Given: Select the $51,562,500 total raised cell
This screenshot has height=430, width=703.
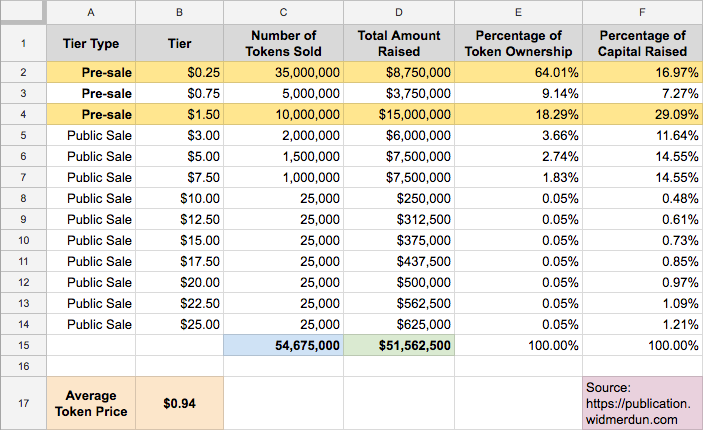Looking at the screenshot, I should (399, 345).
